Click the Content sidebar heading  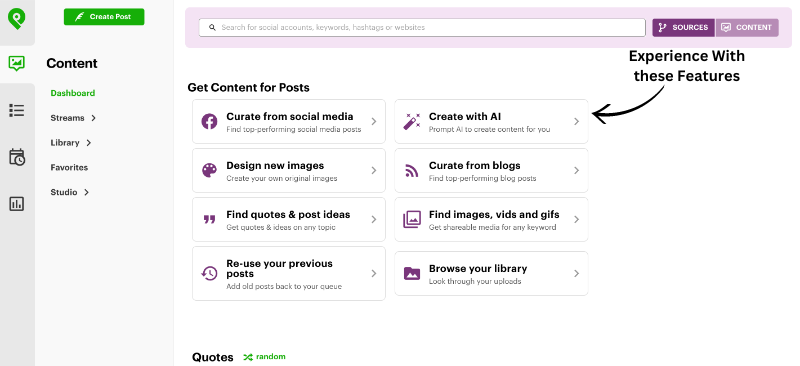72,63
